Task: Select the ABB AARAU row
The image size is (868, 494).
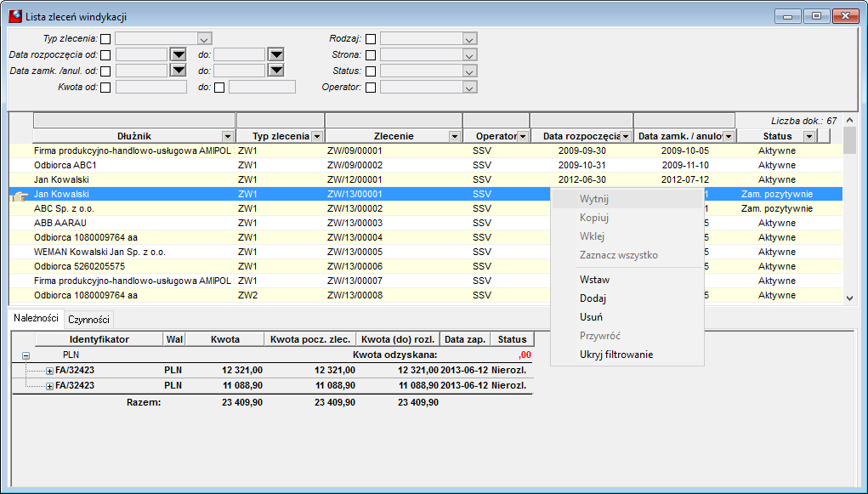Action: pos(426,223)
